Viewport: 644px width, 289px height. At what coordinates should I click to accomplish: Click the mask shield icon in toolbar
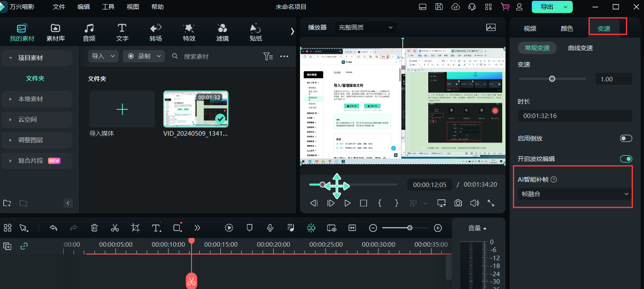click(x=249, y=228)
